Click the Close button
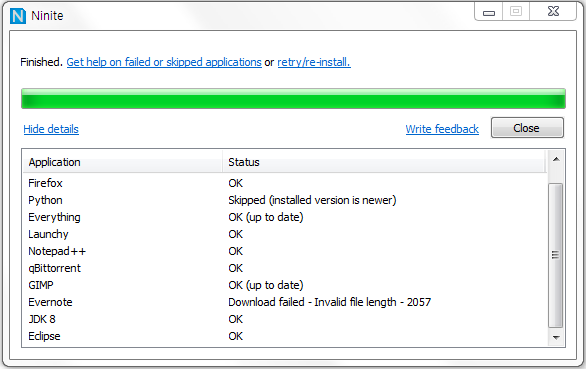 tap(527, 128)
